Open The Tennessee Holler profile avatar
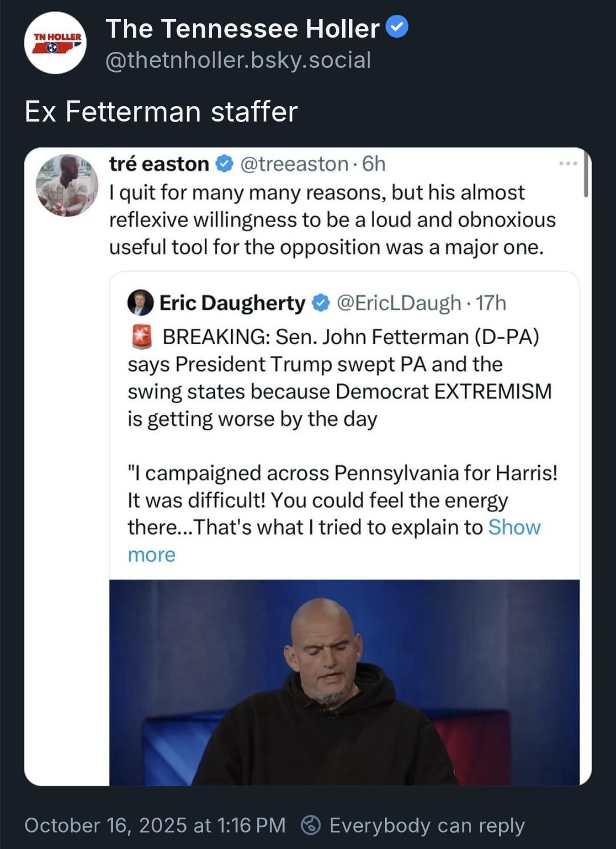This screenshot has width=616, height=849. click(x=55, y=43)
